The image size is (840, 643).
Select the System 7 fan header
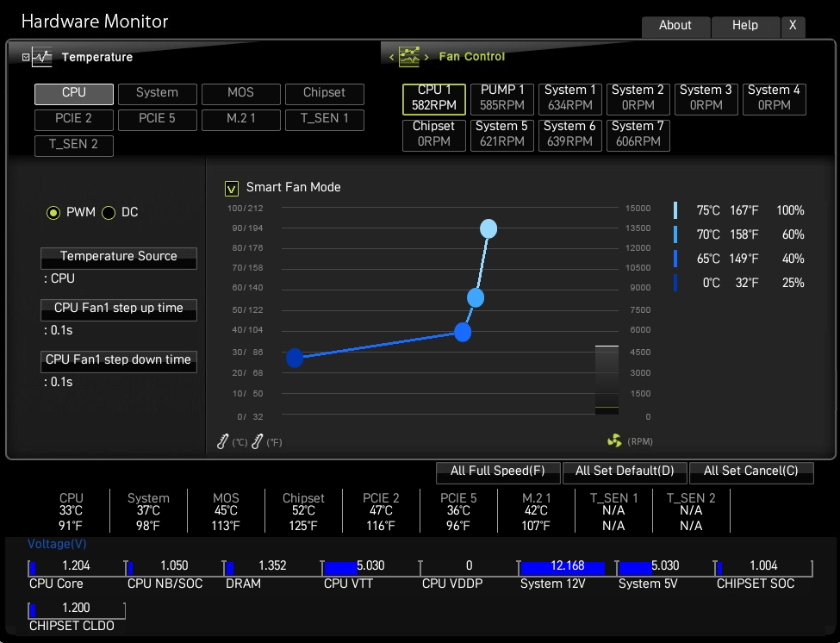[x=638, y=135]
